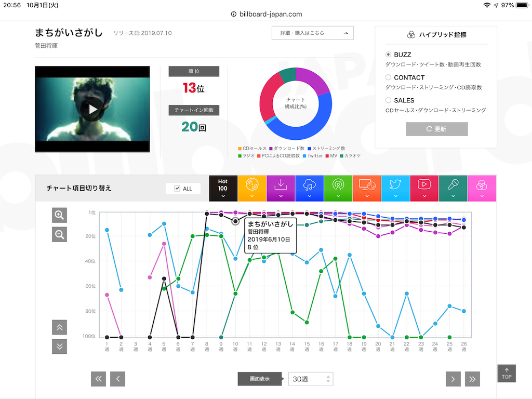Click the artist name 菅田将暉

pos(46,46)
